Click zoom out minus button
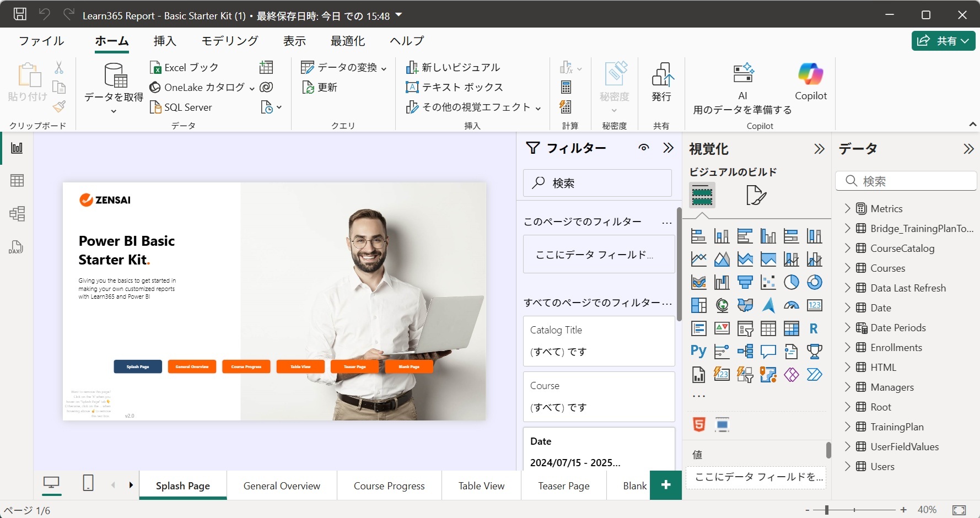Screen dimensions: 980x518 [x=807, y=510]
